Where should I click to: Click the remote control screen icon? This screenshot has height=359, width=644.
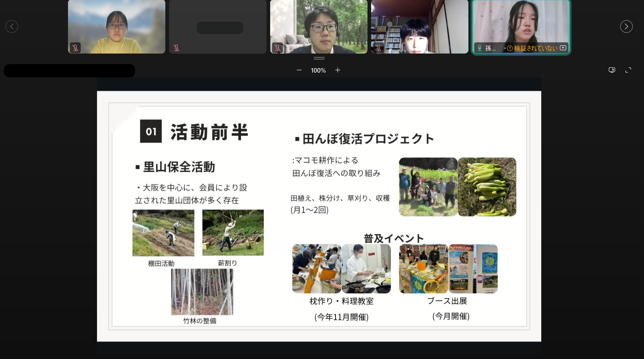(612, 70)
